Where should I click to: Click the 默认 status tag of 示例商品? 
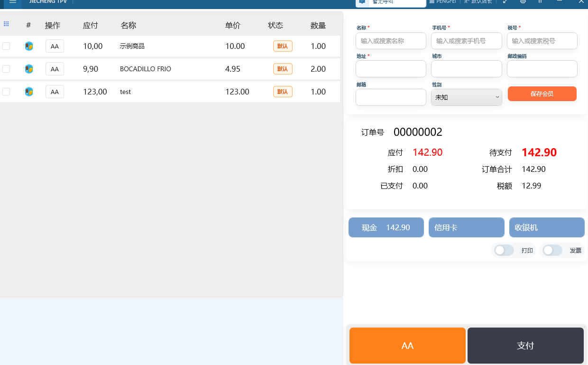(283, 46)
